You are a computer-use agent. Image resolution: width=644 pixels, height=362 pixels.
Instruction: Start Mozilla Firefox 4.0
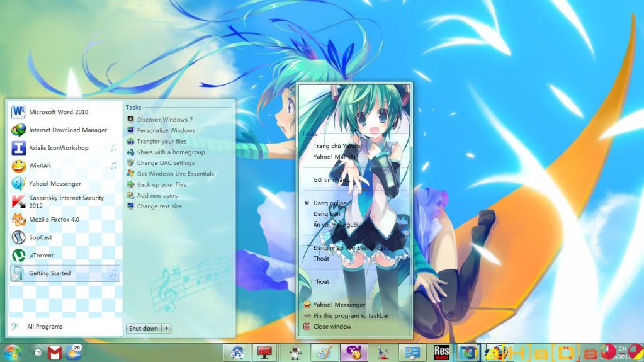pyautogui.click(x=54, y=220)
